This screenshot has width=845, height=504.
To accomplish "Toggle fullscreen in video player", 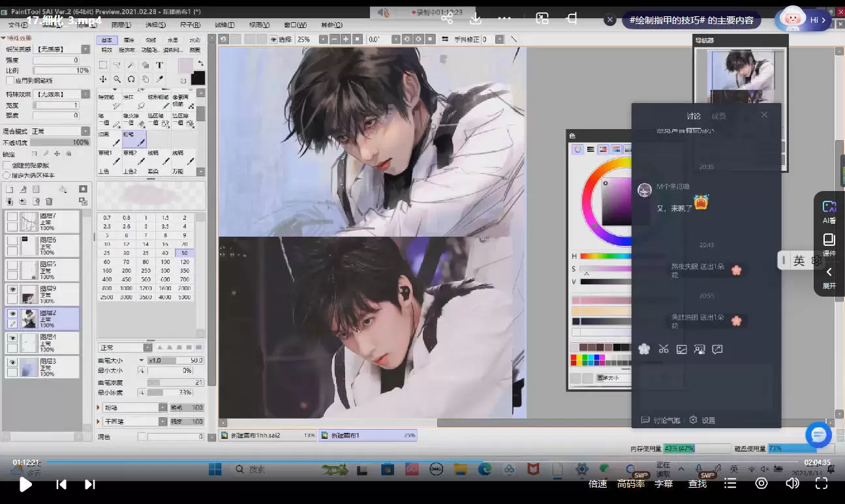I will (822, 483).
